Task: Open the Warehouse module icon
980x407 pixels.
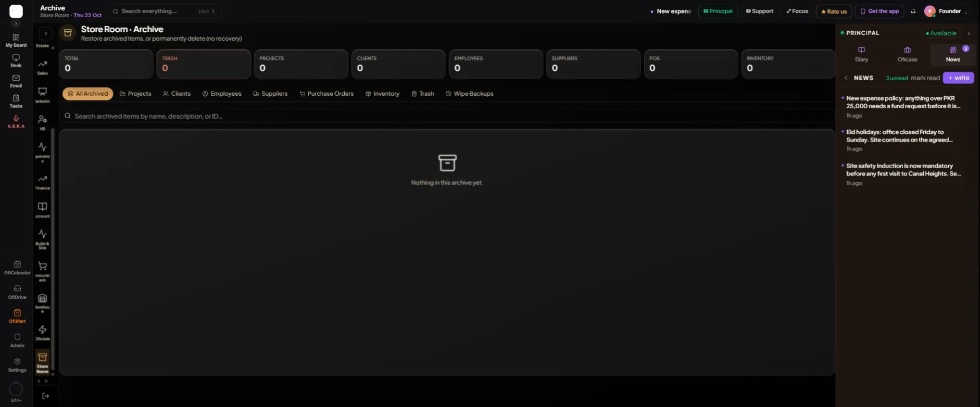Action: tap(43, 303)
